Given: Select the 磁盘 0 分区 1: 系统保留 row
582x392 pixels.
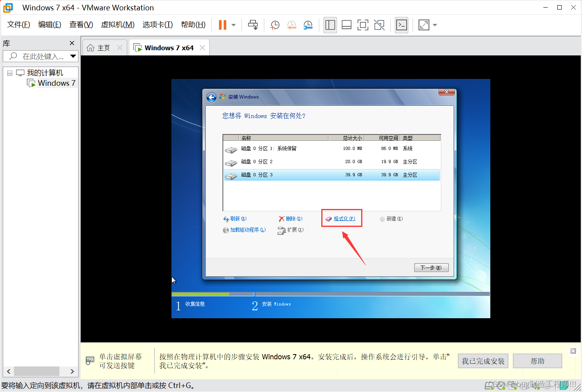Looking at the screenshot, I should pos(332,149).
